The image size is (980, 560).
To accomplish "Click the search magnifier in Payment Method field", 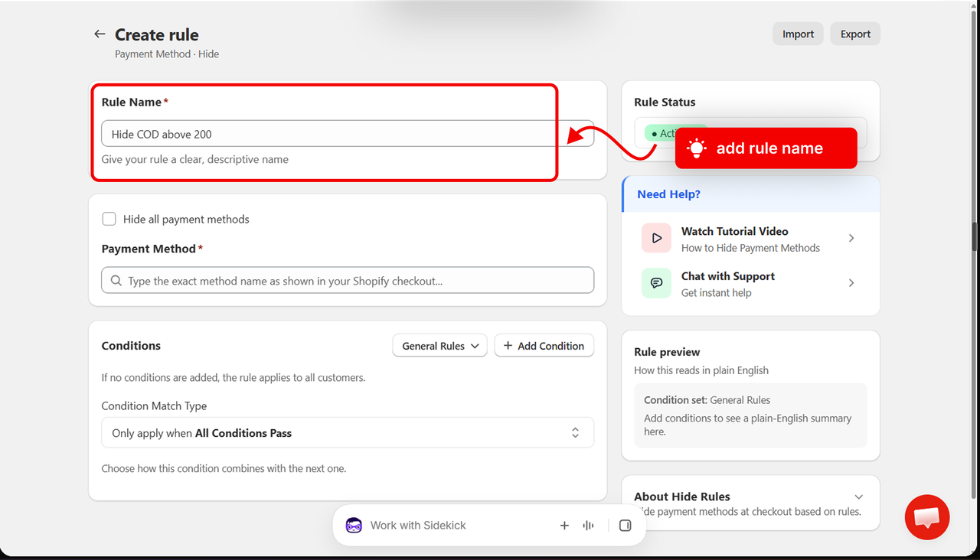I will [116, 281].
